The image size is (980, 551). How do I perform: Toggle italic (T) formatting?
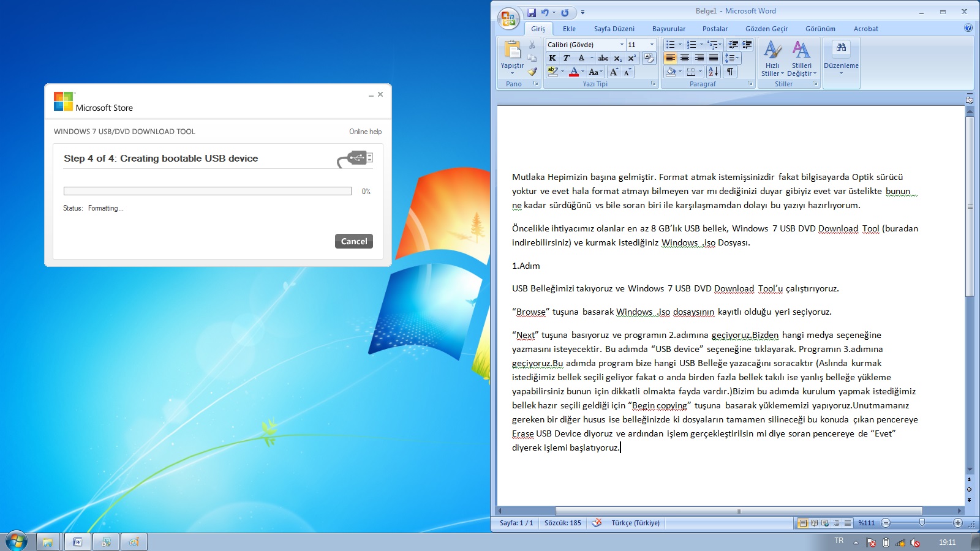[x=567, y=58]
